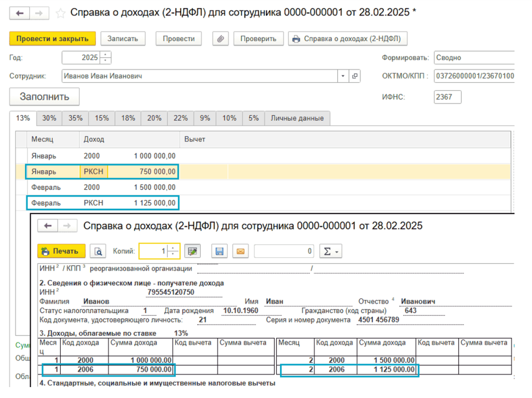
Task: Expand the Сотрудник dropdown list
Action: coord(343,76)
